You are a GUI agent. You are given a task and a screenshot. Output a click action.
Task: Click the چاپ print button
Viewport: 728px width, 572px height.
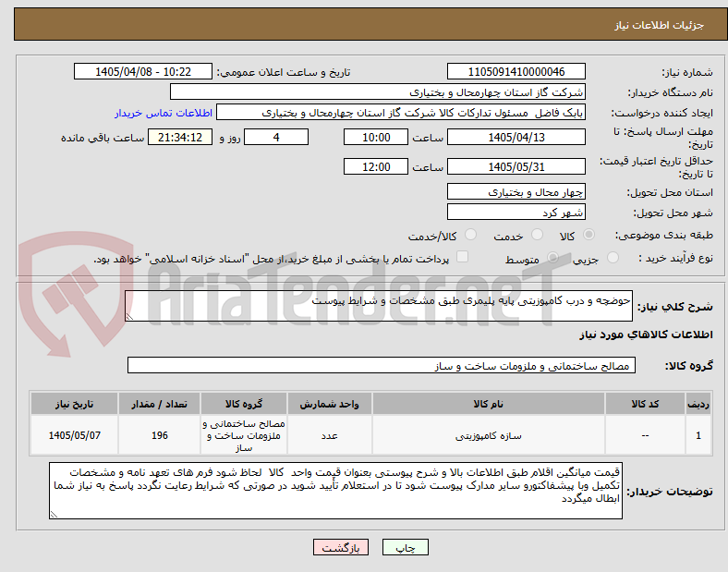(406, 547)
